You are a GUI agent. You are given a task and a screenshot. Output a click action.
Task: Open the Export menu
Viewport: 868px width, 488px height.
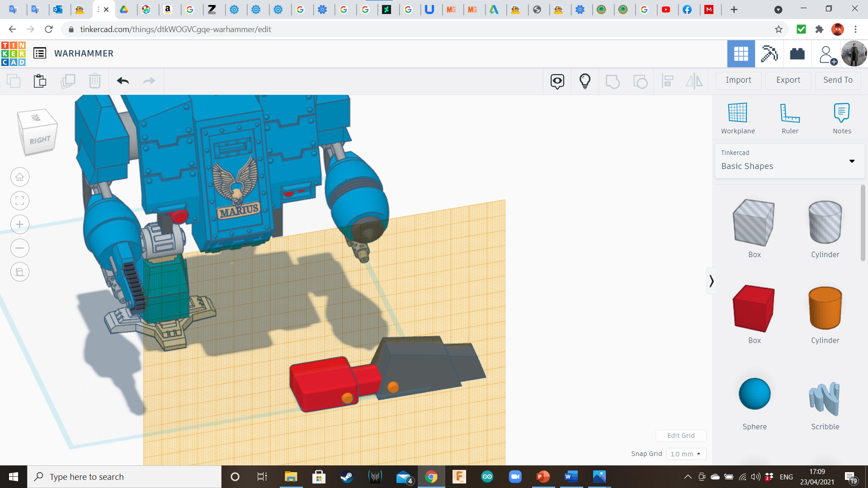pyautogui.click(x=788, y=80)
